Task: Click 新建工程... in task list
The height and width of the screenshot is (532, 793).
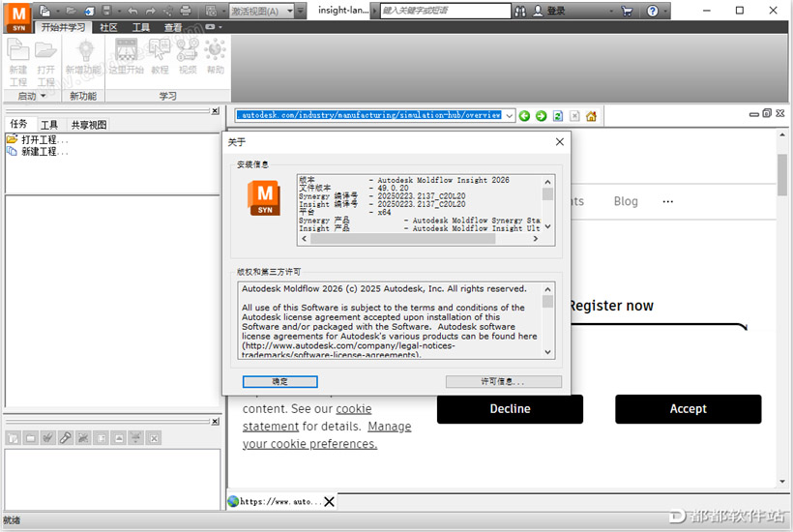Action: point(39,151)
